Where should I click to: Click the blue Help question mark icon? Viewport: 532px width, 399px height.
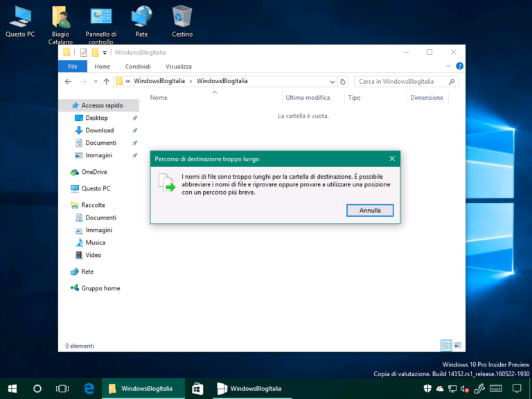tap(459, 66)
